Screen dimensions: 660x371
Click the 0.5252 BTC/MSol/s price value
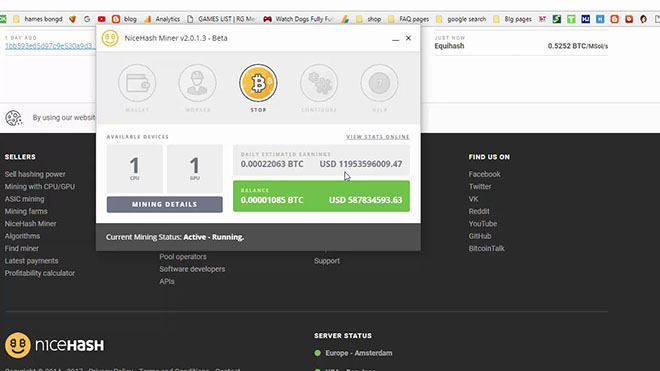point(578,46)
